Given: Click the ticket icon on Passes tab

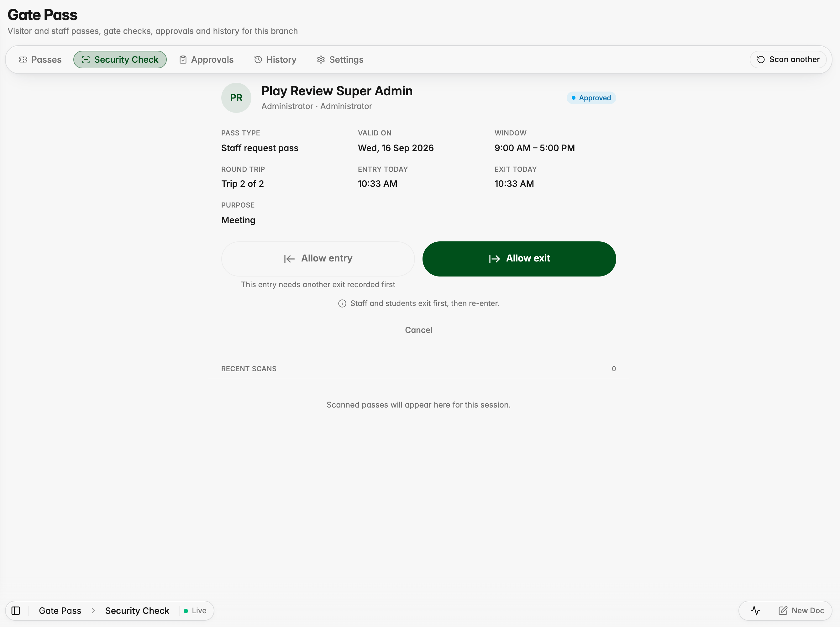Looking at the screenshot, I should [x=23, y=60].
